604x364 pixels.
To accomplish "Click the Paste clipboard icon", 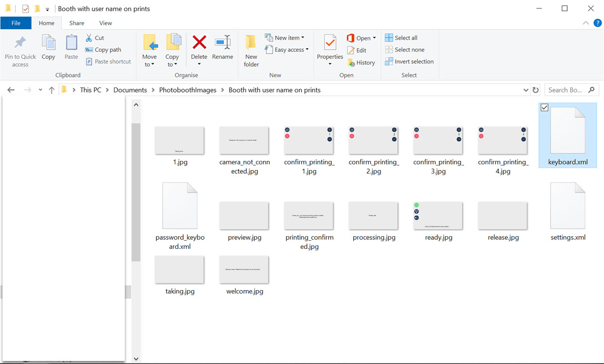I will point(71,43).
